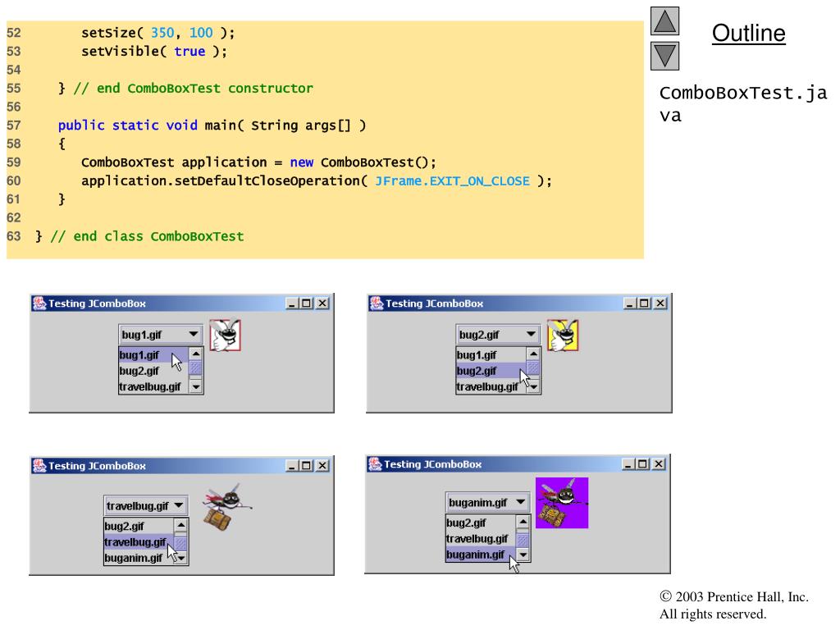This screenshot has height=630, width=840.
Task: Click the up arrow navigation button near Outline
Action: [664, 21]
